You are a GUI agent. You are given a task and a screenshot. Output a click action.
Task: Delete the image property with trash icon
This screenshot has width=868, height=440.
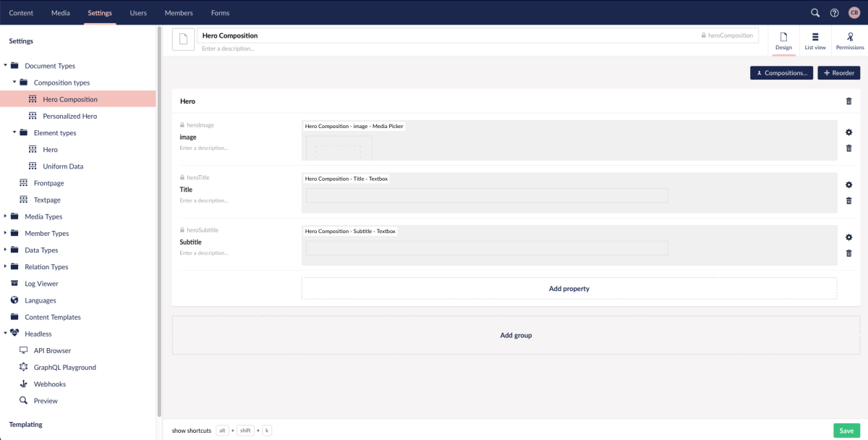[849, 148]
